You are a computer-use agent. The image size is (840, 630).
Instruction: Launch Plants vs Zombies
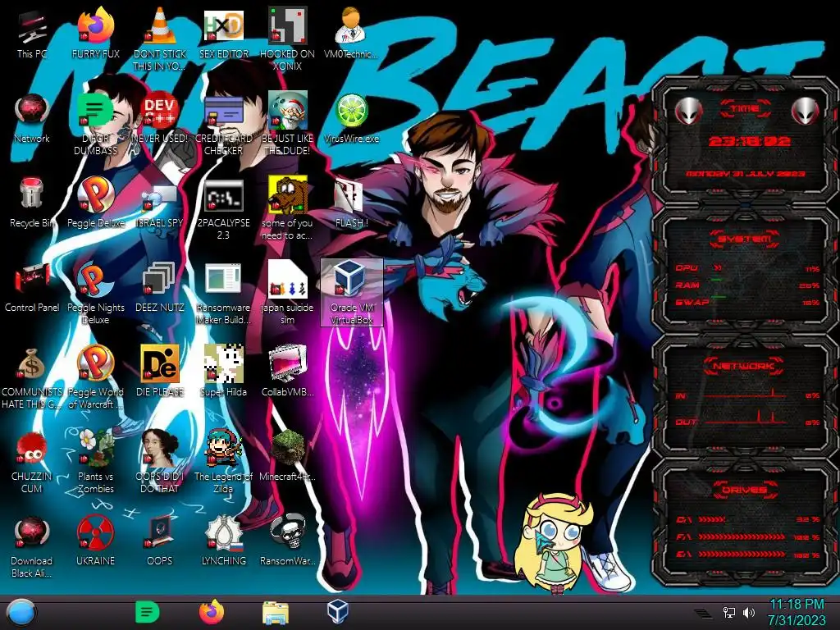coord(96,463)
